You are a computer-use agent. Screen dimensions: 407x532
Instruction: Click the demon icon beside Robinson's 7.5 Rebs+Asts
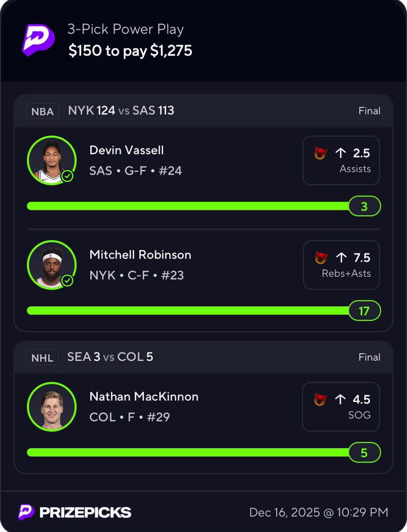coord(321,258)
